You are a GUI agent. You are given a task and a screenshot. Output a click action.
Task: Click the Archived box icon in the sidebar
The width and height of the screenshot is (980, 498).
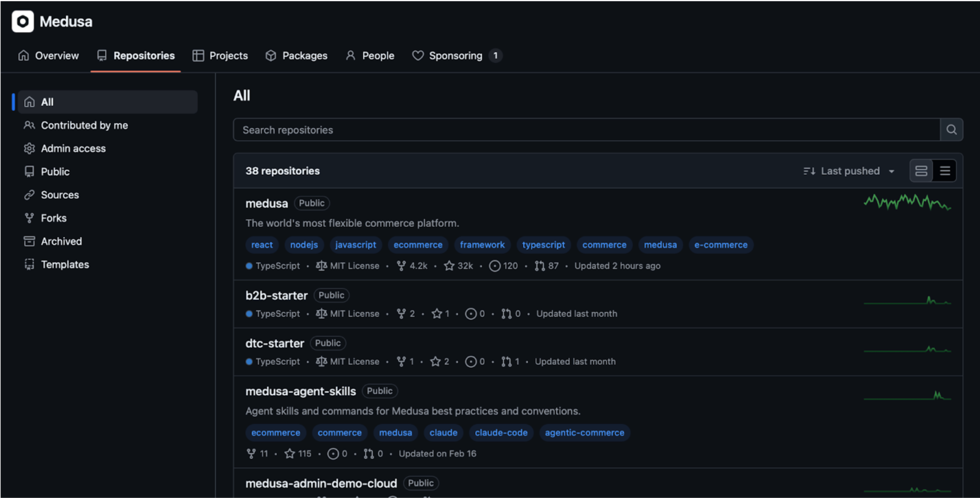29,241
